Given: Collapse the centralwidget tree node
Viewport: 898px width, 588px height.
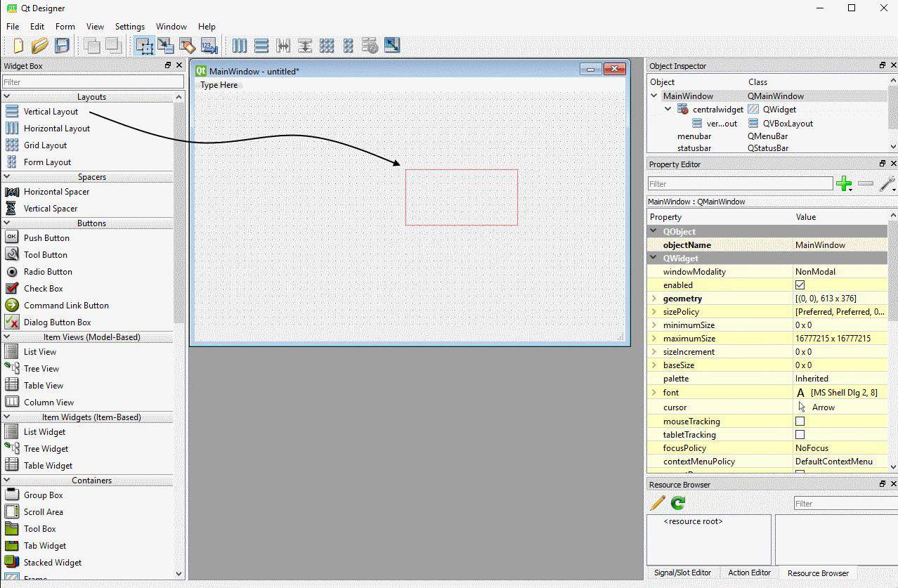Looking at the screenshot, I should [x=668, y=110].
